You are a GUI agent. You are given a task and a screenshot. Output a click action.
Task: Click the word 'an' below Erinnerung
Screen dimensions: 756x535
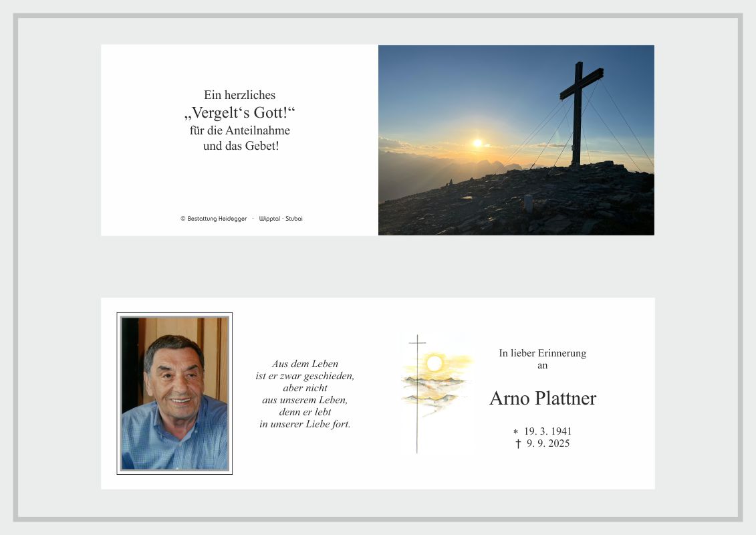click(542, 366)
